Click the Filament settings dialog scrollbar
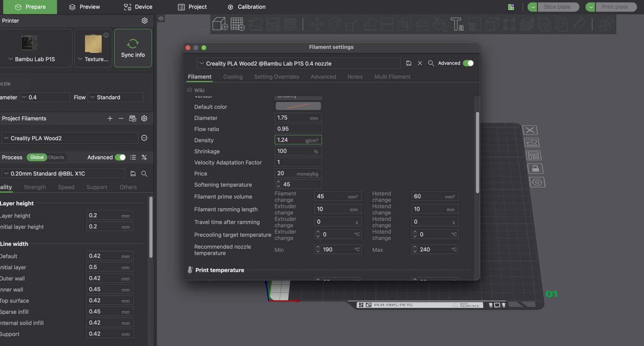This screenshot has height=346, width=644. tap(477, 152)
